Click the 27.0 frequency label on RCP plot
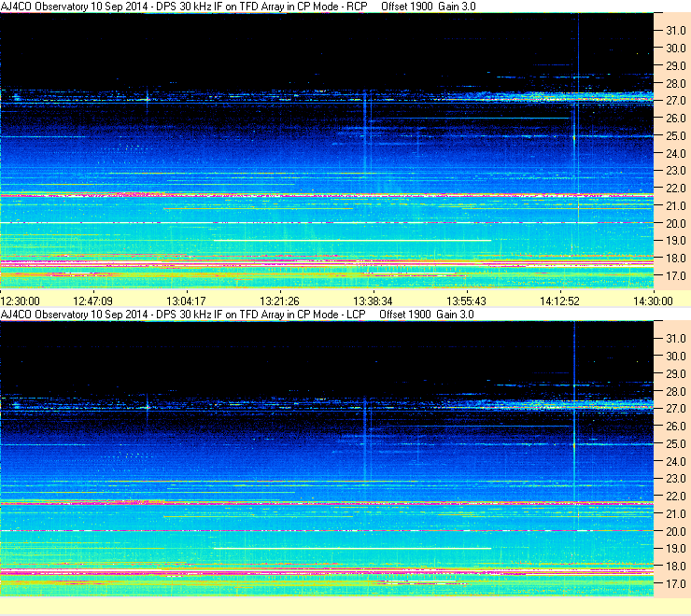 (676, 101)
